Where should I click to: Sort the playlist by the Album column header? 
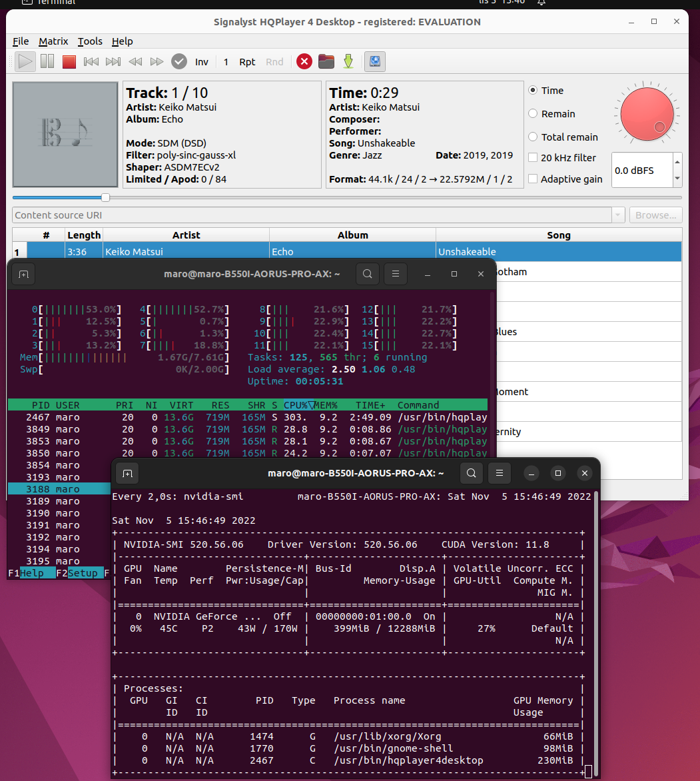[x=353, y=235]
